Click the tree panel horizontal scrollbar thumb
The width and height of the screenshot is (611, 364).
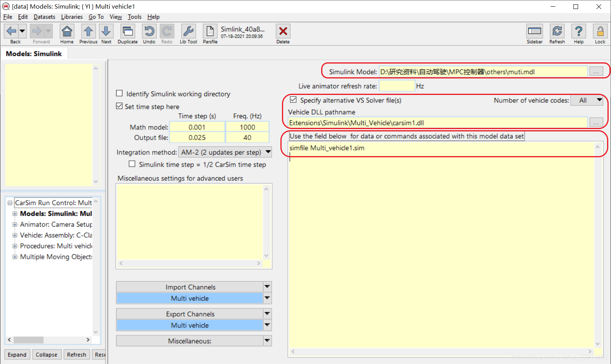coord(28,340)
